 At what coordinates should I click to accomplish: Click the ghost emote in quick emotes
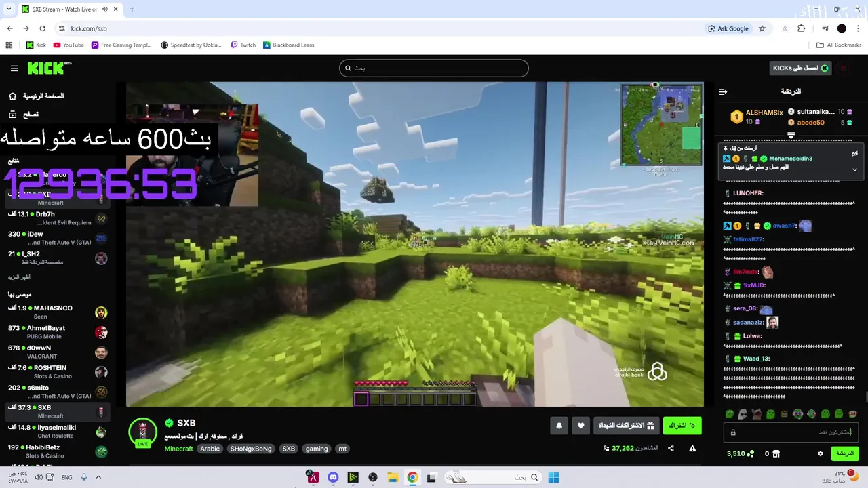[x=743, y=413]
